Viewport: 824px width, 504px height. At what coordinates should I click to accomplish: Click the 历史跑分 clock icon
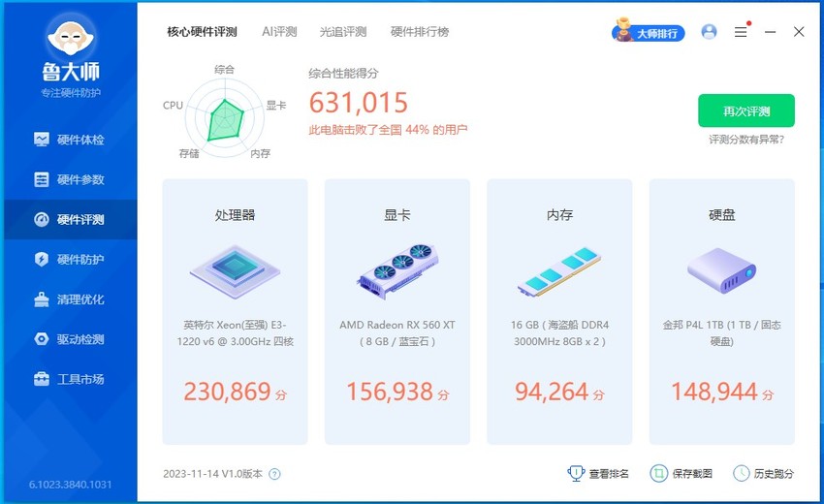[x=741, y=474]
